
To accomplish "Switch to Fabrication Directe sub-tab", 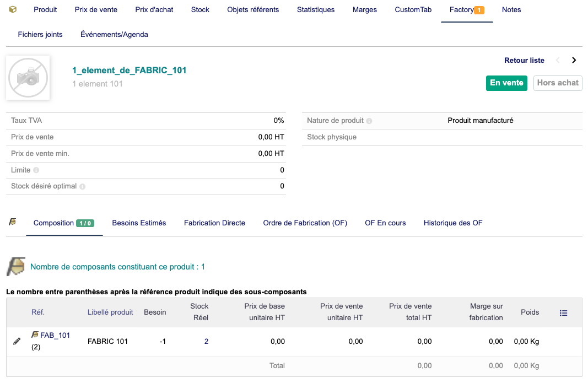I will pyautogui.click(x=214, y=223).
